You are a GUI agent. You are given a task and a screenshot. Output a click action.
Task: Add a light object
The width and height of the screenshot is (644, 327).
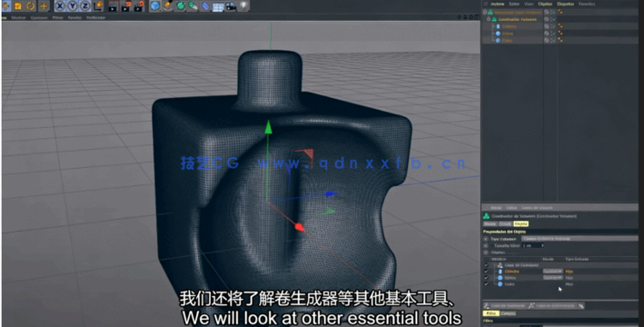coord(244,5)
